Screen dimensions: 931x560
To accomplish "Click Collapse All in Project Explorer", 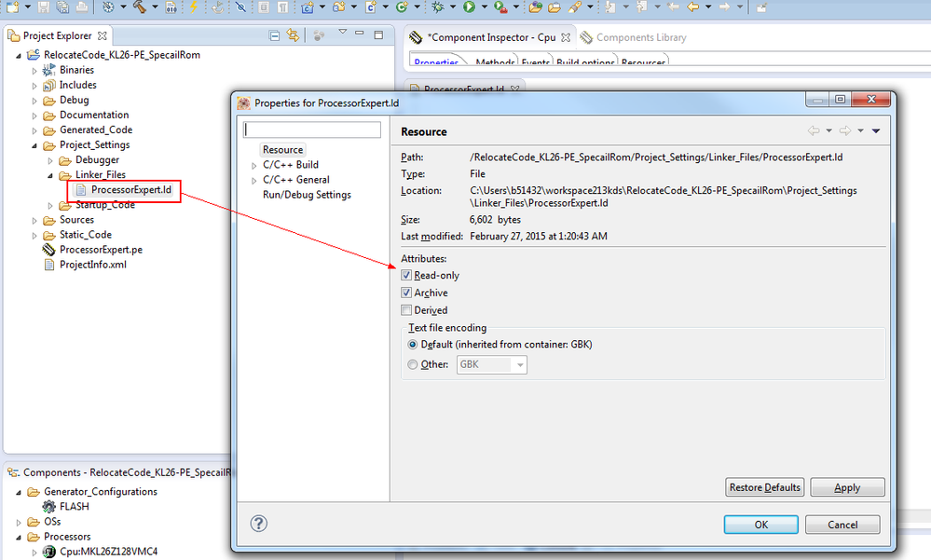I will (x=274, y=35).
